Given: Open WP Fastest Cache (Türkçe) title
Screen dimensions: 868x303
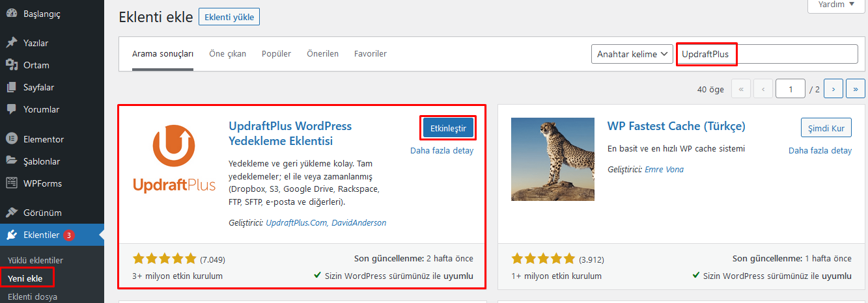Looking at the screenshot, I should (677, 126).
